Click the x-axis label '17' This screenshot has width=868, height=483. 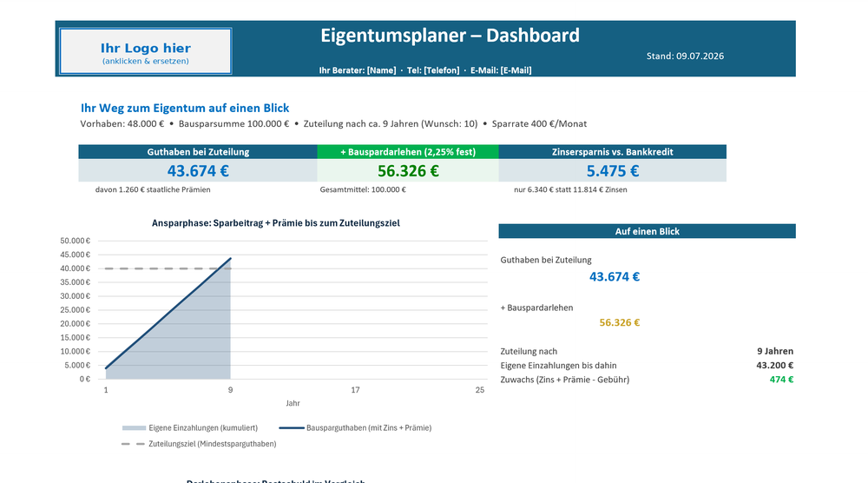355,390
